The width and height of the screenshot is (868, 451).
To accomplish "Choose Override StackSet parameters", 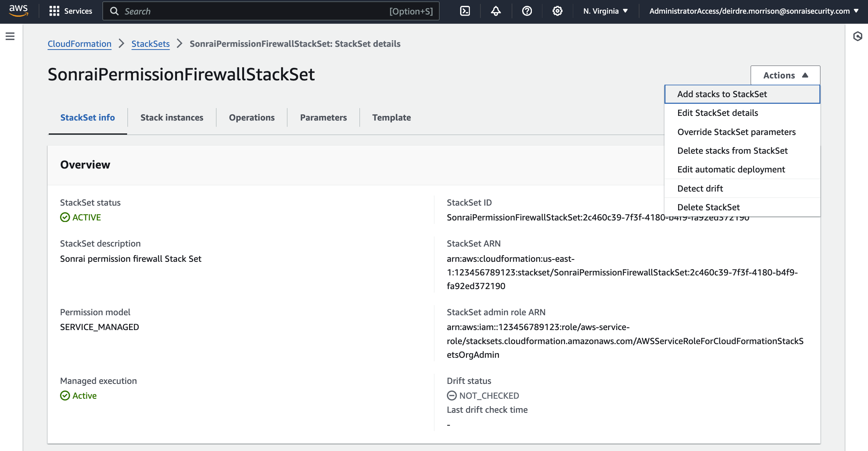I will click(742, 132).
